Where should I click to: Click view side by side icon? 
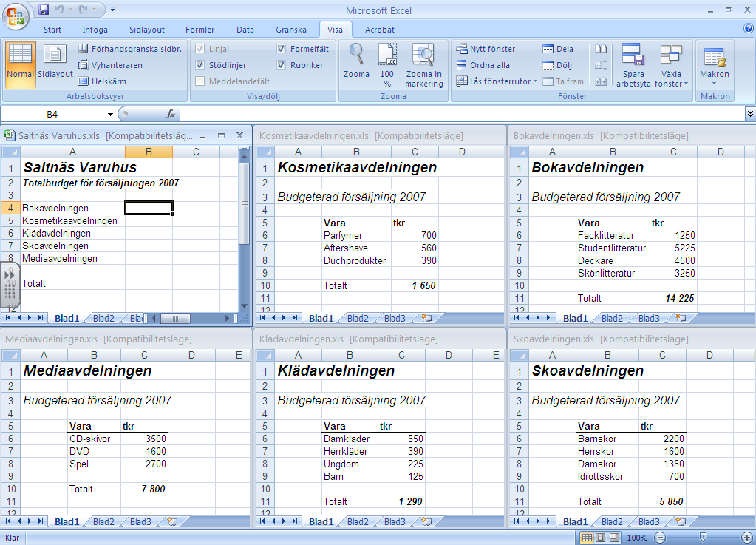point(601,49)
